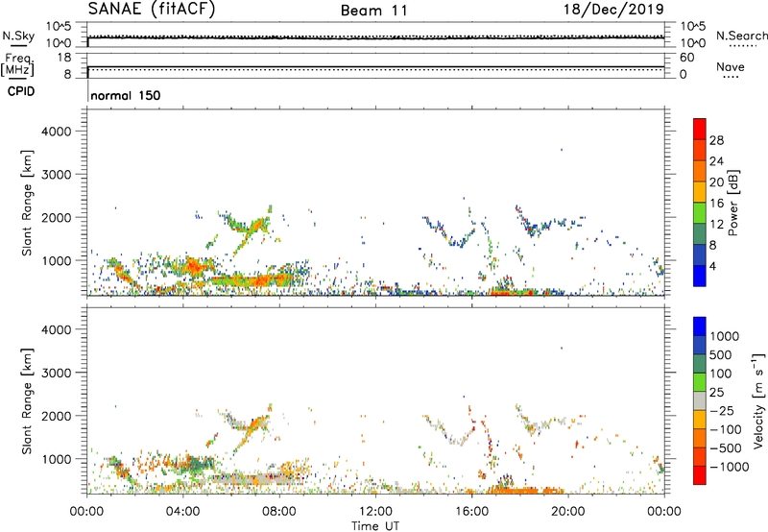Pick the dark blue top Velocity colorbar segment
This screenshot has height=532, width=768.
[700, 326]
